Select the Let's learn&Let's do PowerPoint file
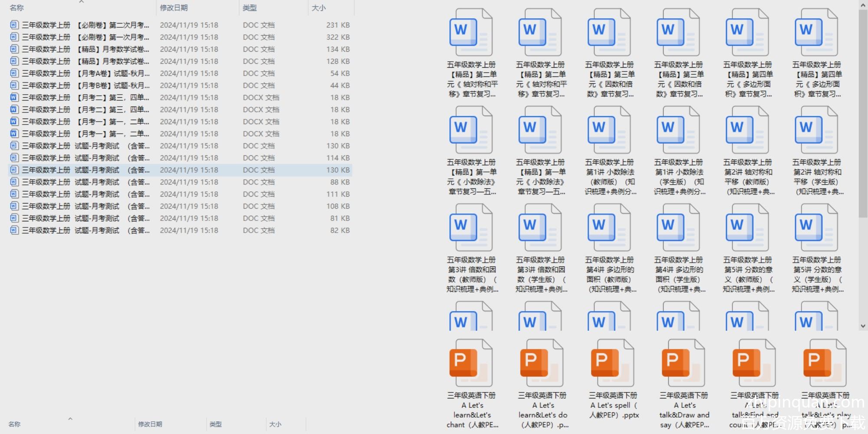The image size is (868, 434). [542, 364]
